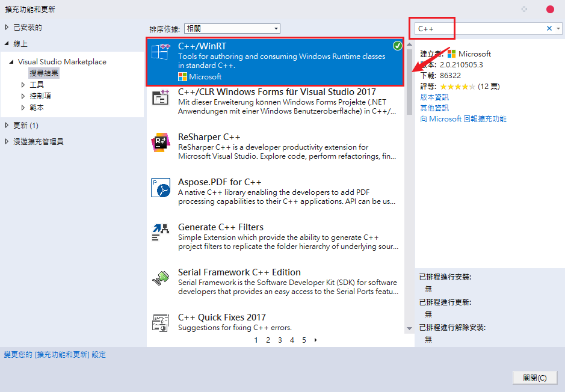Clear the search box with the X icon
Image resolution: width=565 pixels, height=392 pixels.
point(549,28)
